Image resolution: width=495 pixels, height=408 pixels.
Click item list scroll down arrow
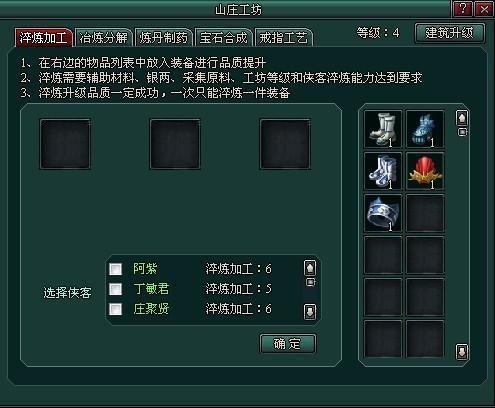tap(462, 352)
